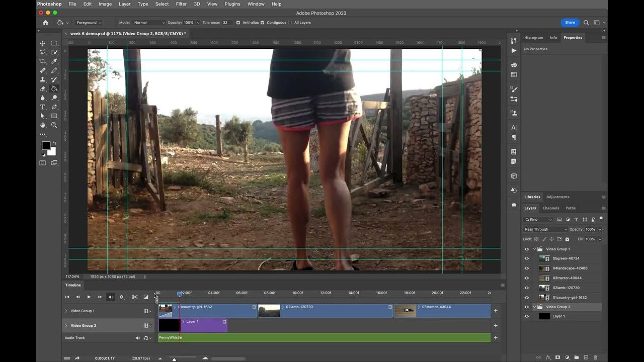
Task: Open the layer Opacity slider dropdown
Action: pos(600,229)
